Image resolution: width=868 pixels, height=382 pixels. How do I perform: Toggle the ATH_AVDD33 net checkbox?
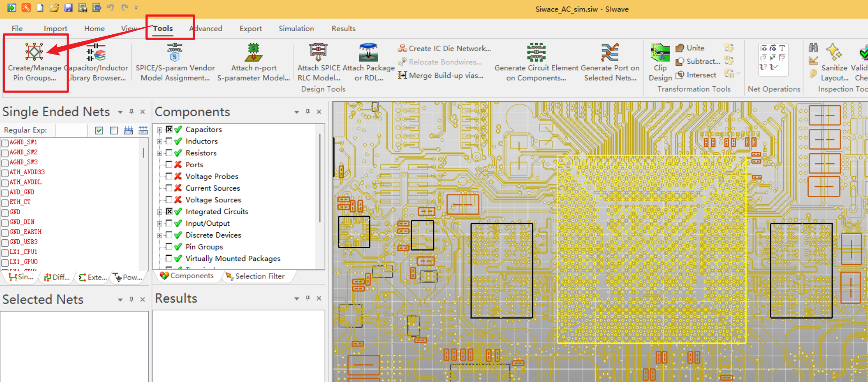(5, 173)
